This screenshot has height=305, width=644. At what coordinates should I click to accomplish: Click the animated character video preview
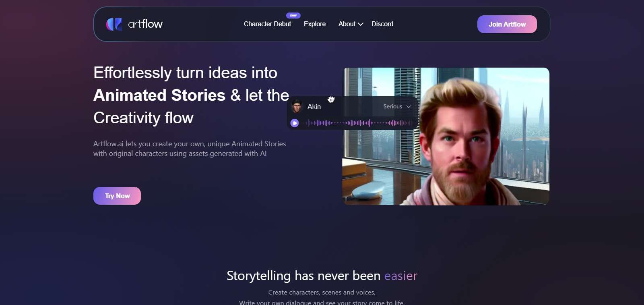tap(446, 136)
